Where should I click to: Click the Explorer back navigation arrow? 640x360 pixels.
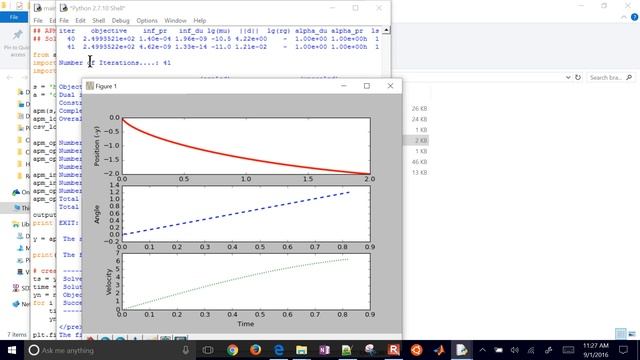coord(10,78)
